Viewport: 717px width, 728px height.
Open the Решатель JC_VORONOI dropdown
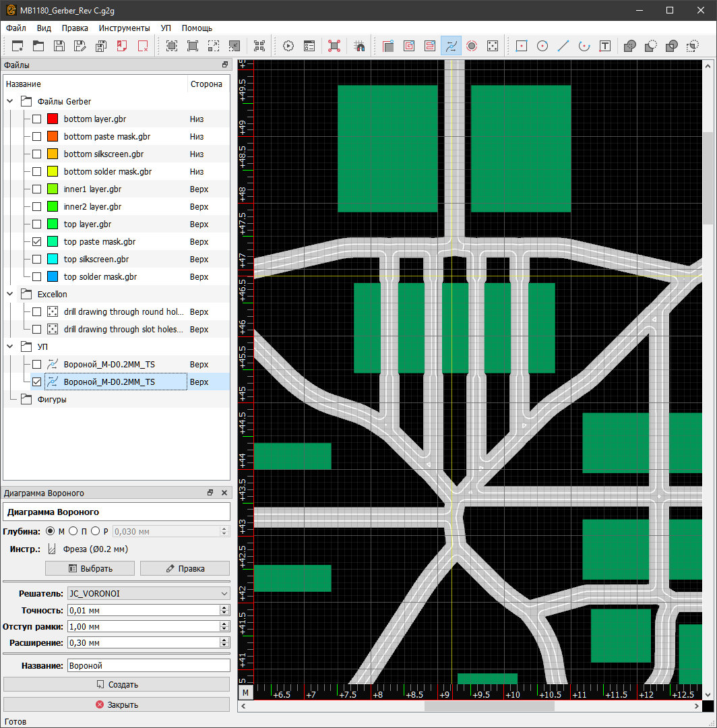point(148,593)
